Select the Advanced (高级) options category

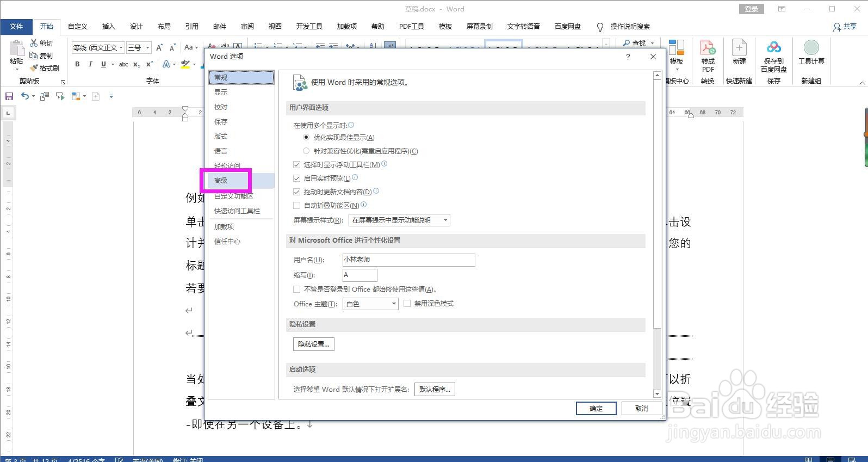coord(241,180)
